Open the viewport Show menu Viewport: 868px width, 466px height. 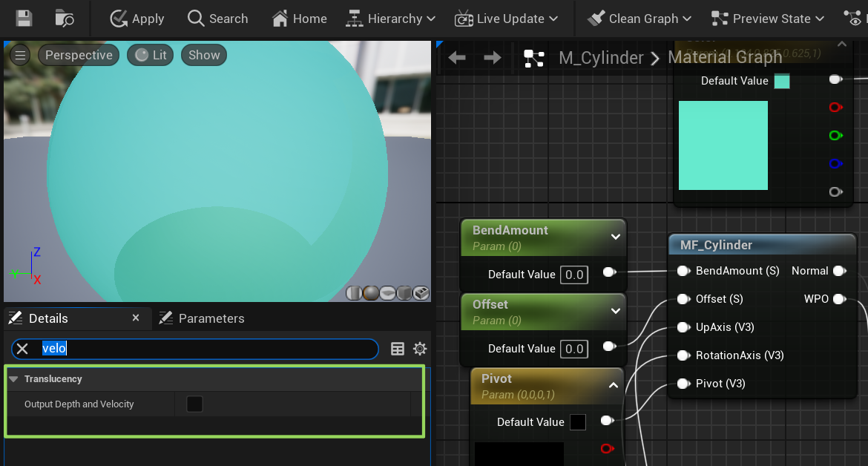204,55
